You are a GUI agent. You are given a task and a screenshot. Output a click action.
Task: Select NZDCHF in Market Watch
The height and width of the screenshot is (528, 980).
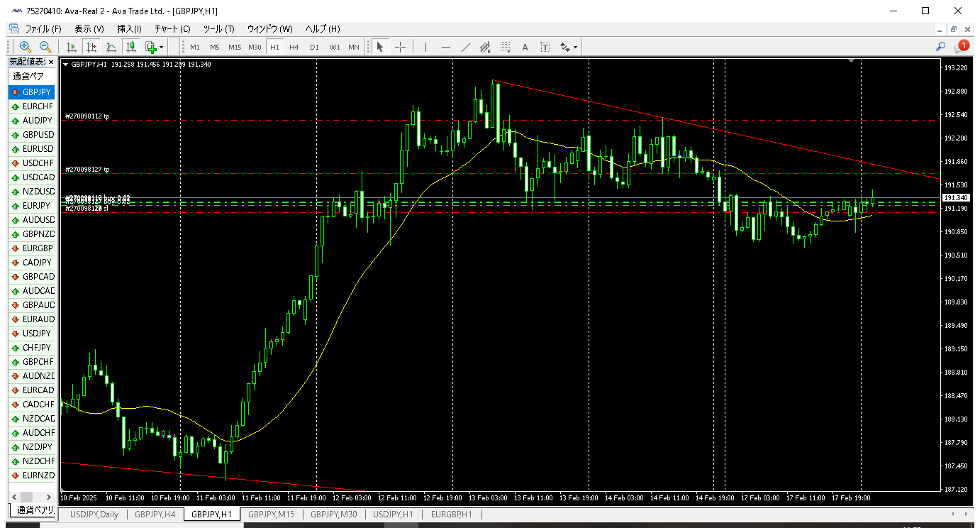[32, 461]
